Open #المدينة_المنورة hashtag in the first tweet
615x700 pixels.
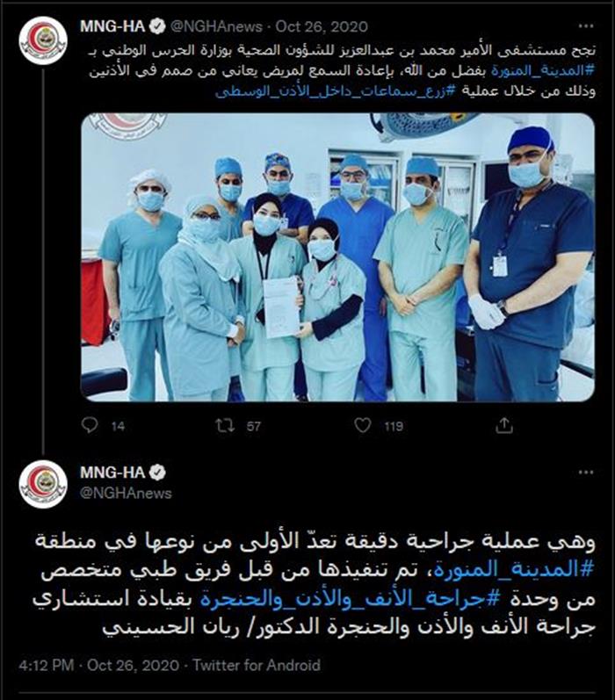click(542, 70)
